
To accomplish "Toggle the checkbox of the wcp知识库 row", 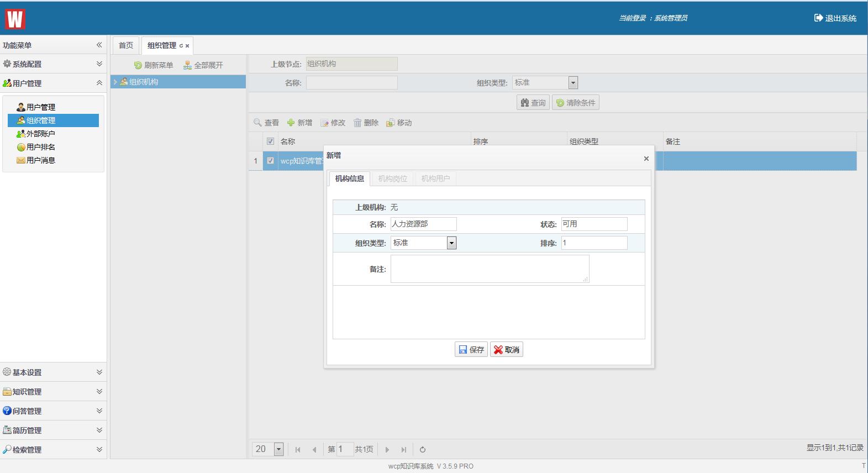I will click(270, 161).
